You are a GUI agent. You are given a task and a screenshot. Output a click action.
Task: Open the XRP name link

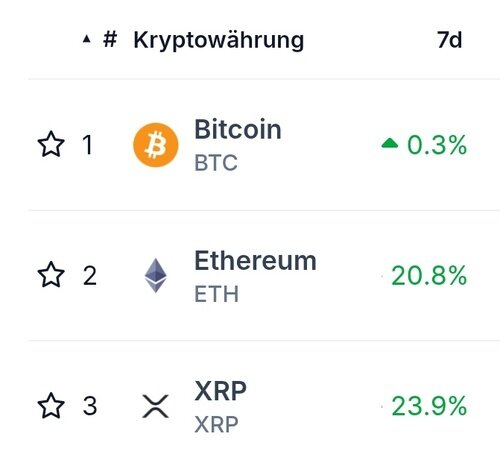click(220, 391)
